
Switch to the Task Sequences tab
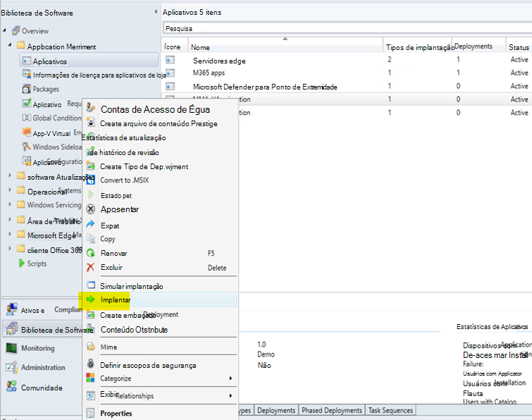click(x=390, y=411)
